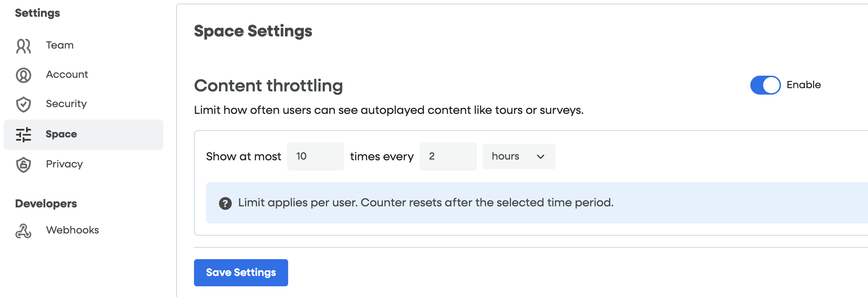Click the Space sliders icon
The width and height of the screenshot is (868, 297).
point(24,135)
